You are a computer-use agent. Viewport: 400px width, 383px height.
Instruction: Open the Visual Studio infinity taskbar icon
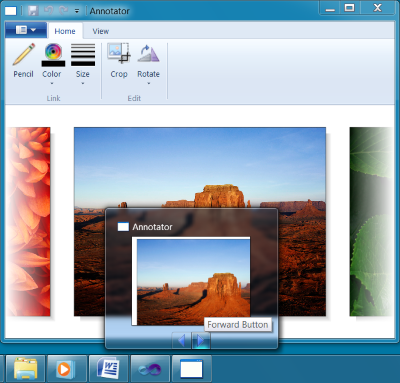coord(150,368)
